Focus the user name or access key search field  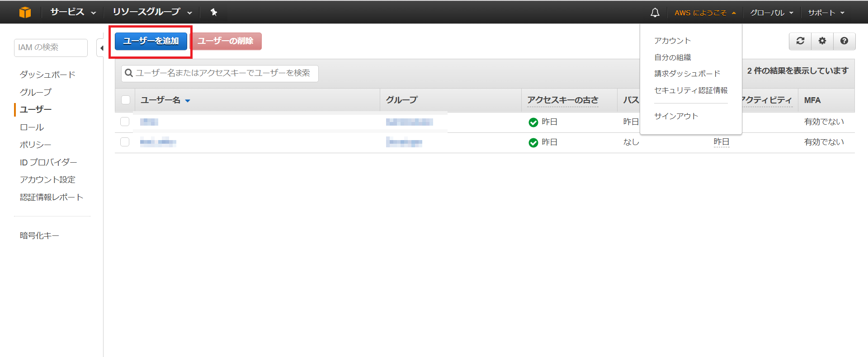pyautogui.click(x=220, y=73)
